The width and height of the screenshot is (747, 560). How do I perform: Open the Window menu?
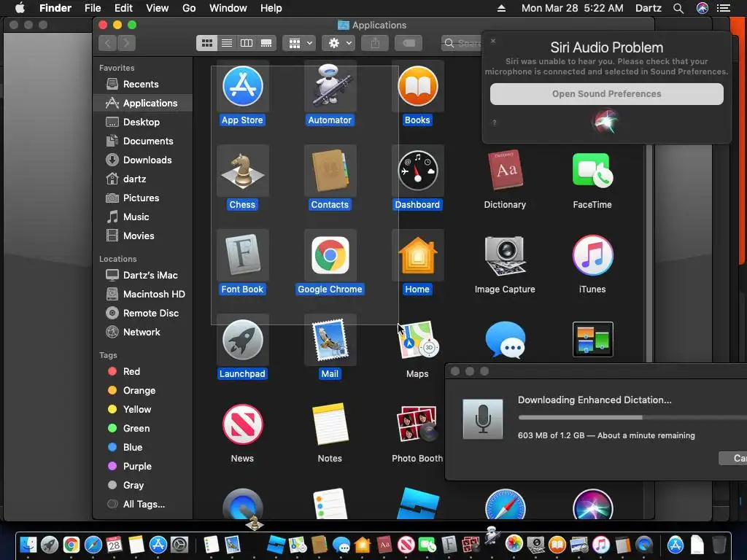point(228,8)
